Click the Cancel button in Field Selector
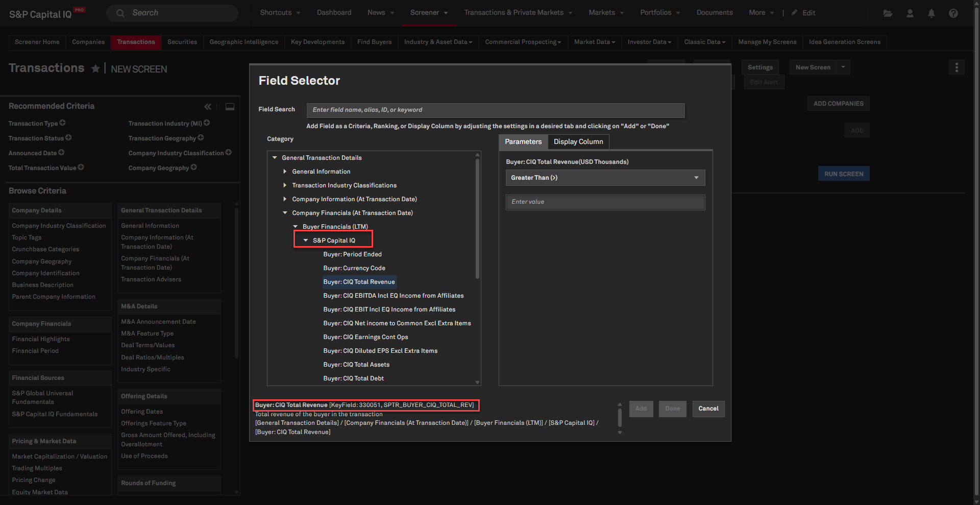The height and width of the screenshot is (505, 980). 708,409
